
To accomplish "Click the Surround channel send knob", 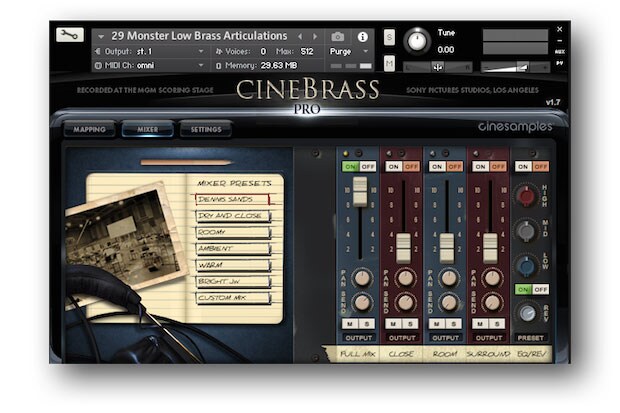I will (492, 303).
